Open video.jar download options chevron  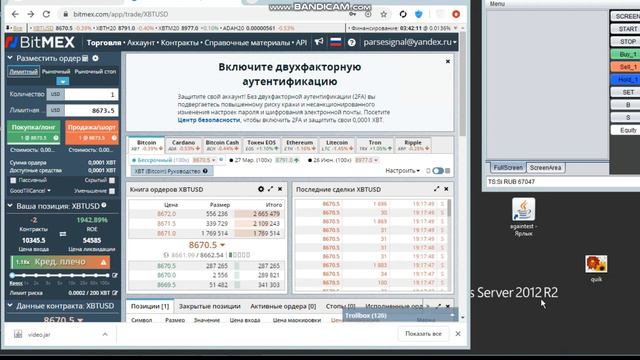(x=105, y=334)
